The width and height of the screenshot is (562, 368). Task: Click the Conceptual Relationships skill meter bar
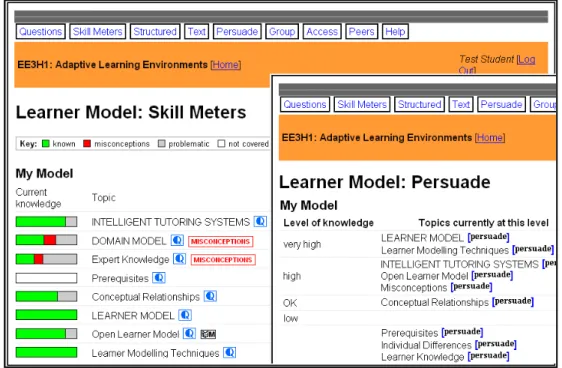(x=46, y=296)
